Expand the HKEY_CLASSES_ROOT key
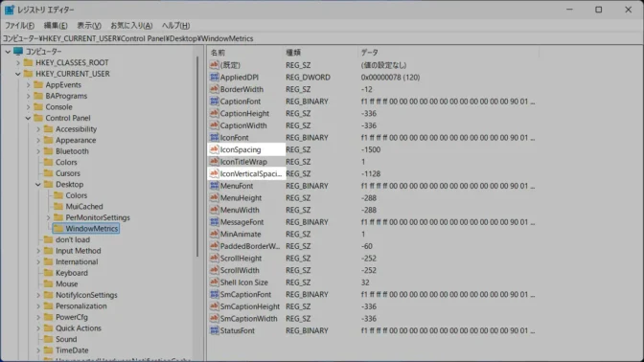The image size is (644, 362). click(18, 63)
